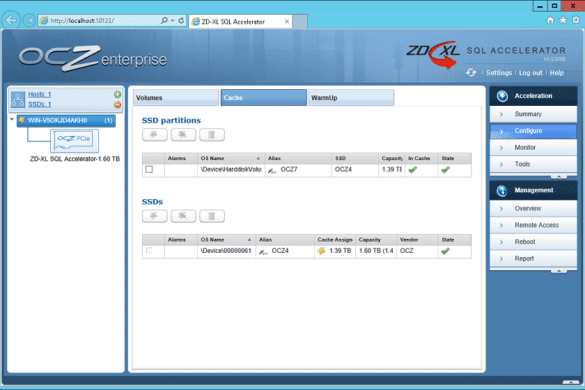Click the Management section globe icon
585x390 pixels.
[502, 191]
